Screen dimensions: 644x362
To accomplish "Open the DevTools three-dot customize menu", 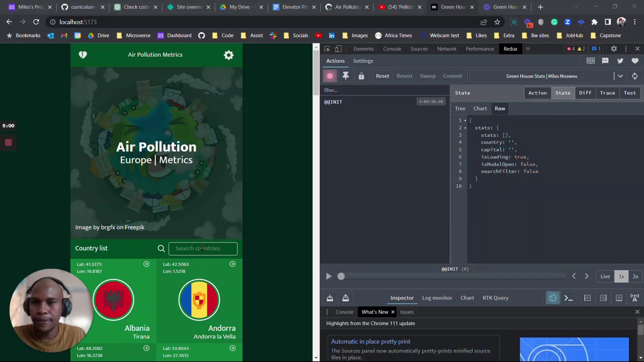I will point(625,49).
